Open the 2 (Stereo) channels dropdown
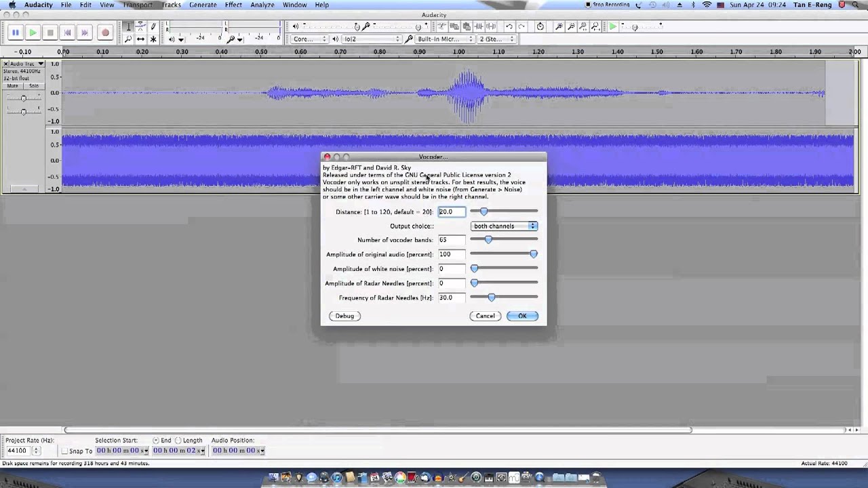The image size is (868, 488). pos(497,39)
